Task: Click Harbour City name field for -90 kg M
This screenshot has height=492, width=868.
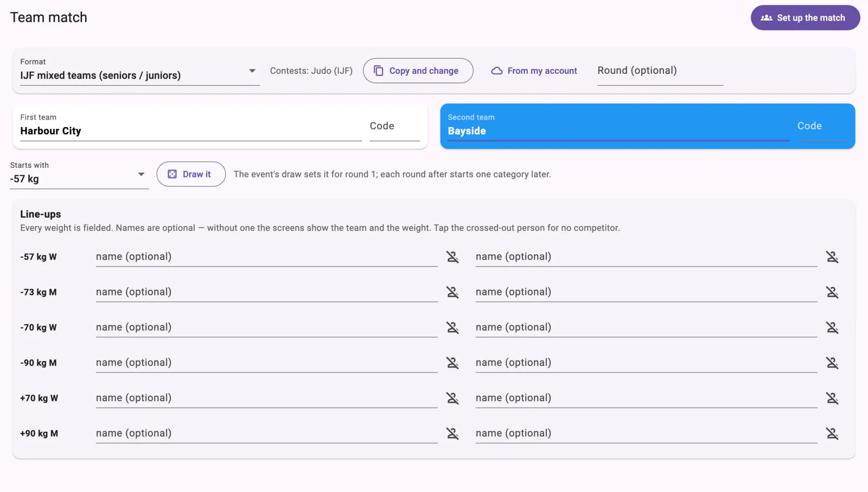Action: [266, 363]
